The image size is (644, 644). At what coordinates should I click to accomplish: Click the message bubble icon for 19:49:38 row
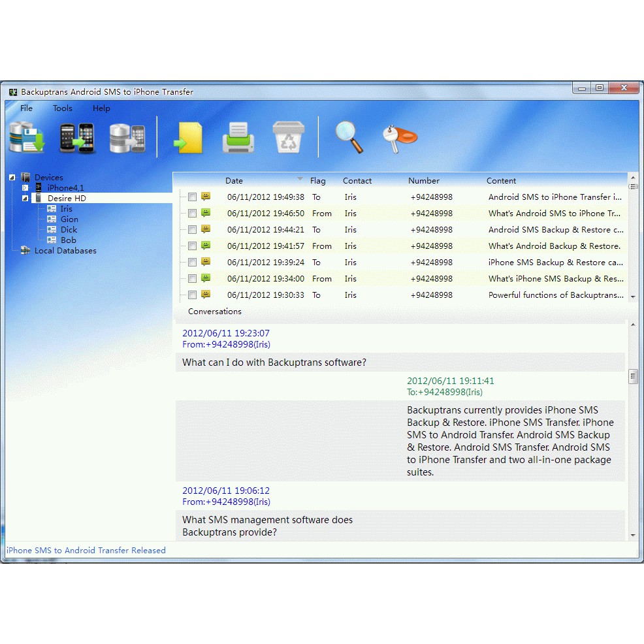(x=206, y=197)
